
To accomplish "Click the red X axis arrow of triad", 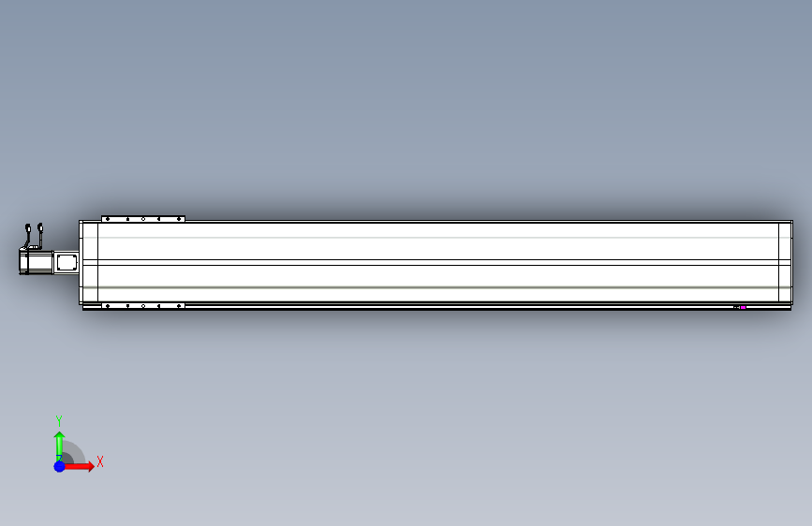I will pos(79,466).
